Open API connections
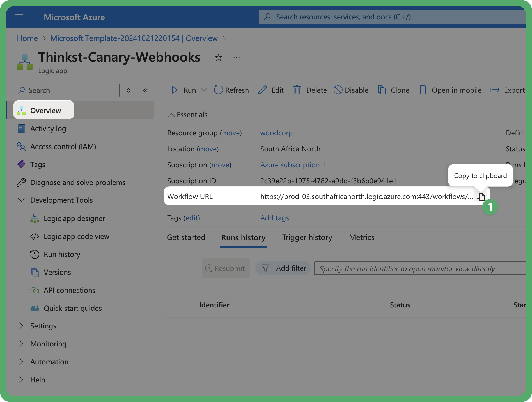This screenshot has width=532, height=402. (69, 290)
